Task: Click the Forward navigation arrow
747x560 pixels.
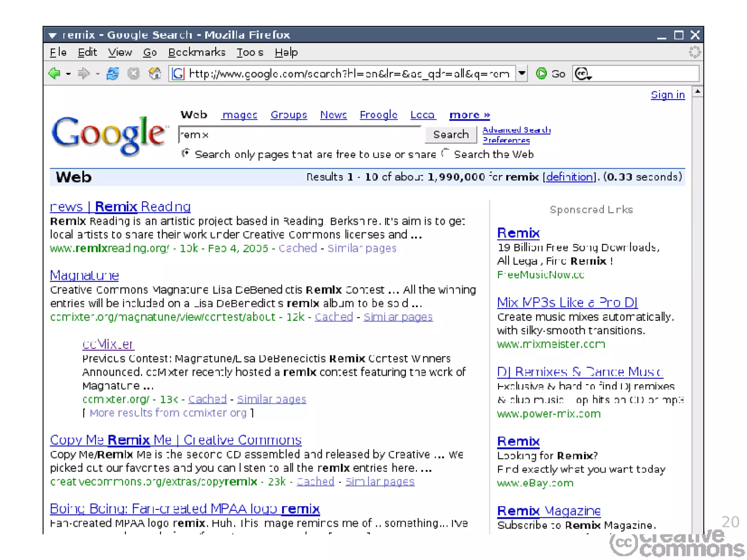Action: pos(84,74)
